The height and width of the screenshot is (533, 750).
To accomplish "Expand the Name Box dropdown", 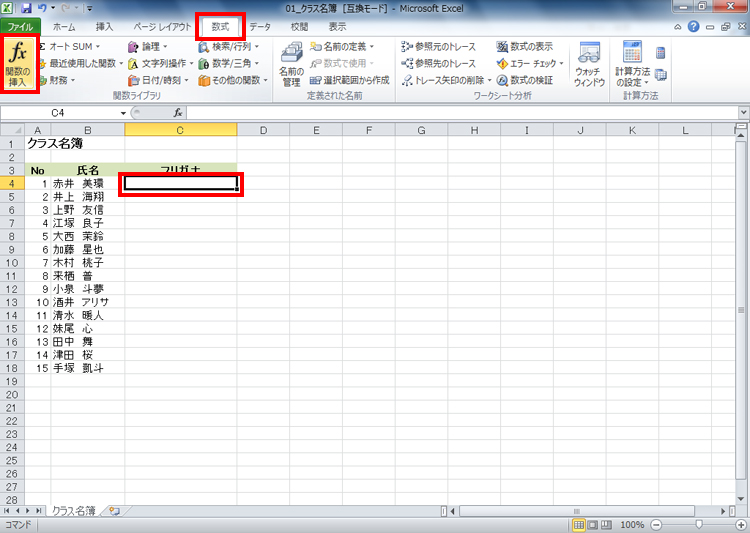I will point(123,113).
